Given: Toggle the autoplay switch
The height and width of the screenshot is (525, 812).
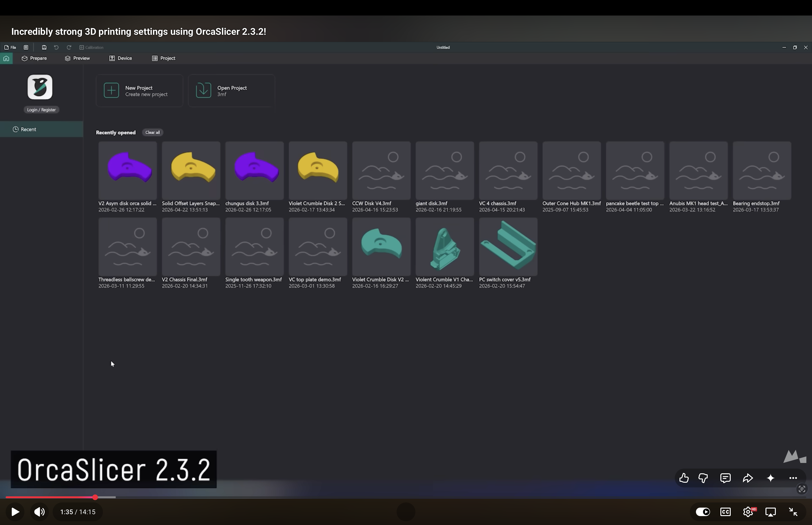Looking at the screenshot, I should tap(703, 512).
